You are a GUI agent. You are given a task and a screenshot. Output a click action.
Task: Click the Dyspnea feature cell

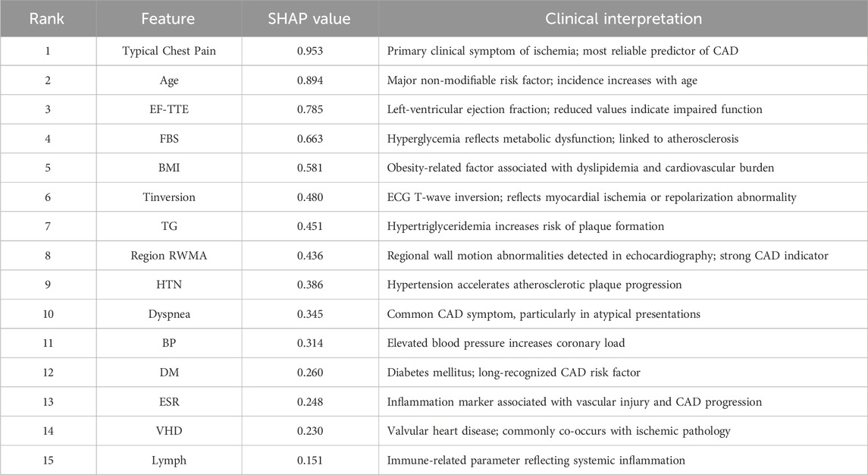pyautogui.click(x=171, y=314)
